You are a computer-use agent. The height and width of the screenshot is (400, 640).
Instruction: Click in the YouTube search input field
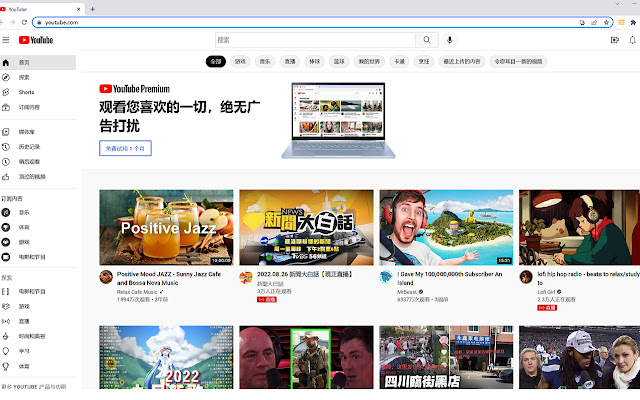315,40
